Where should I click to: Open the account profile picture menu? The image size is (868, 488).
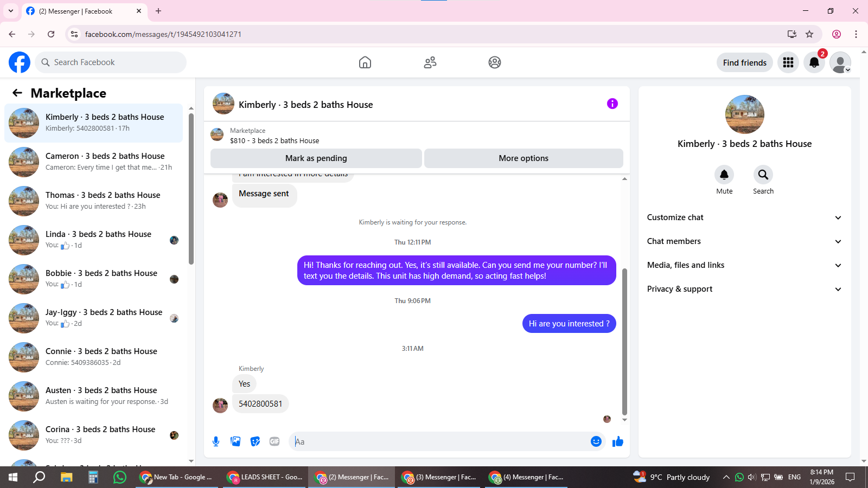(840, 62)
